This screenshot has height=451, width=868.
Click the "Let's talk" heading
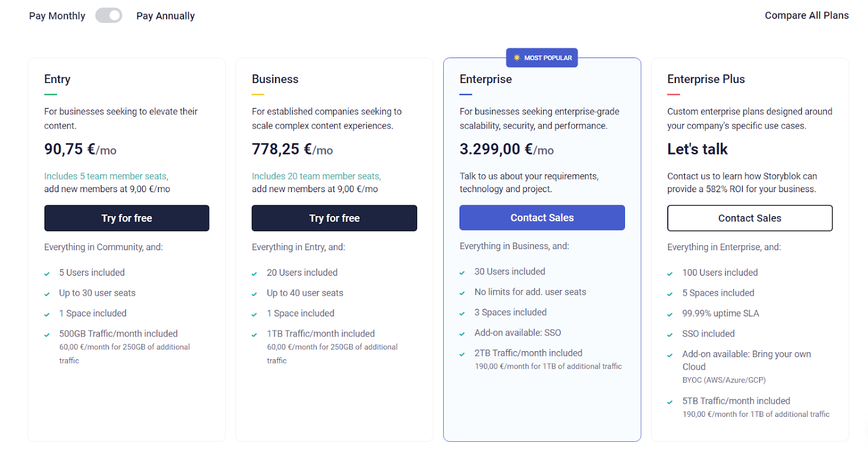(x=697, y=149)
